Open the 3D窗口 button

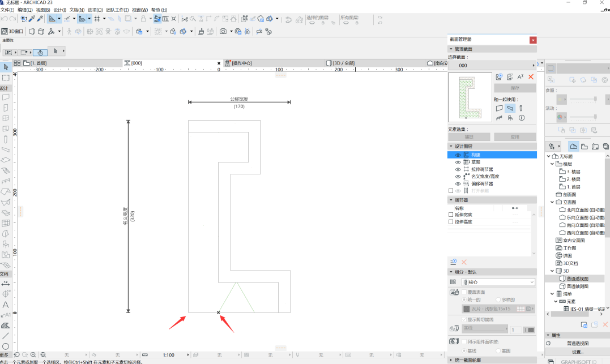(x=12, y=32)
